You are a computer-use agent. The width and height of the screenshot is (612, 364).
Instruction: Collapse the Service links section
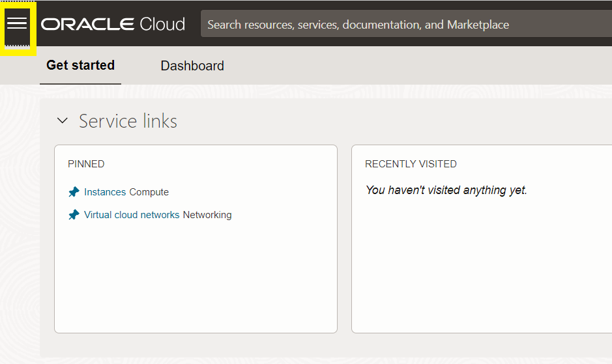pos(63,120)
